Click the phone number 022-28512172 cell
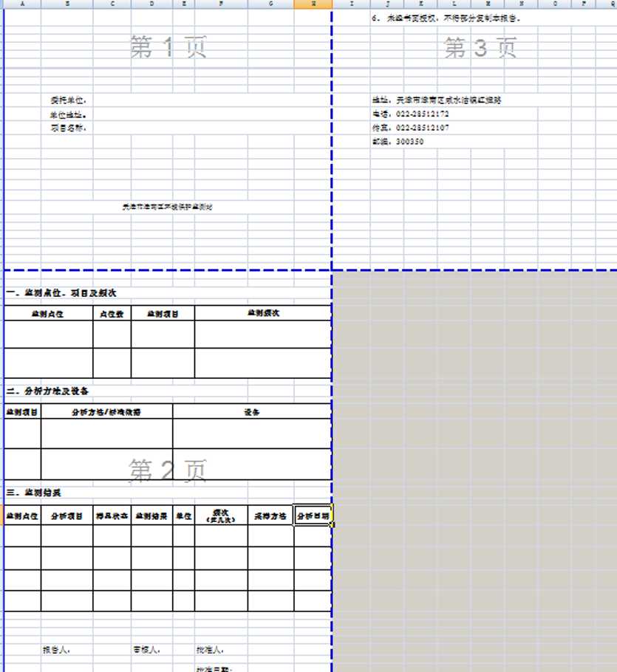Viewport: 617px width, 672px height. [411, 114]
